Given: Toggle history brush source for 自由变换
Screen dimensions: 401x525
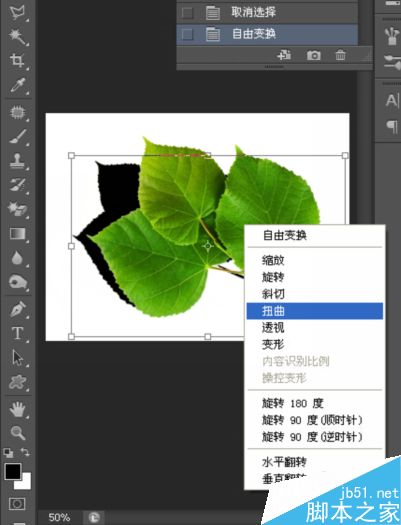Looking at the screenshot, I should tap(187, 34).
